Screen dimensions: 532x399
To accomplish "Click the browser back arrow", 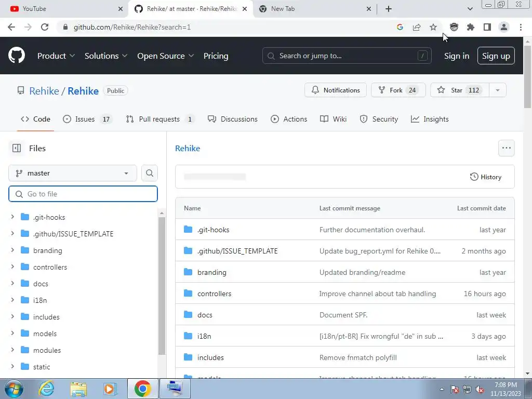I will pyautogui.click(x=11, y=27).
